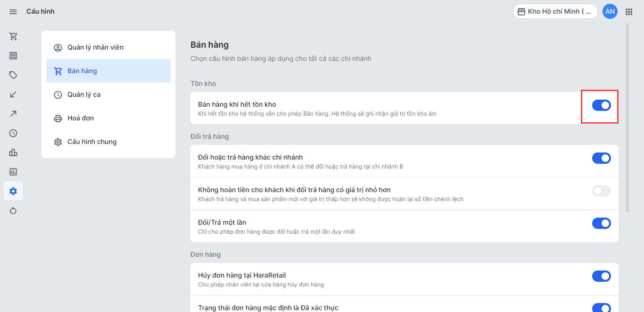644x312 pixels.
Task: Turn off the "Đổi/Trả một lần" switch
Action: [x=601, y=223]
